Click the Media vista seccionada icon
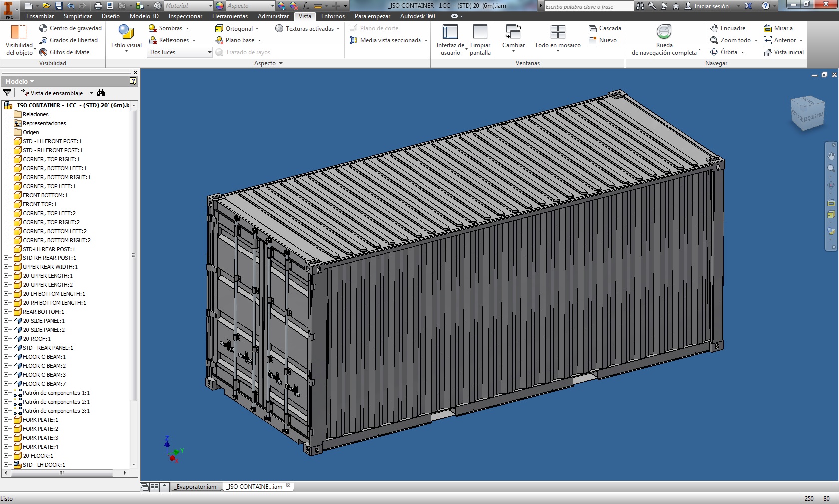 coord(354,40)
